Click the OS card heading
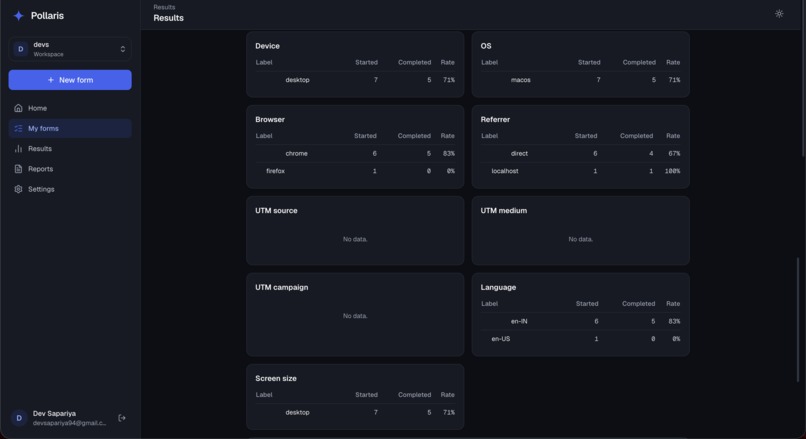The image size is (806, 439). point(486,46)
